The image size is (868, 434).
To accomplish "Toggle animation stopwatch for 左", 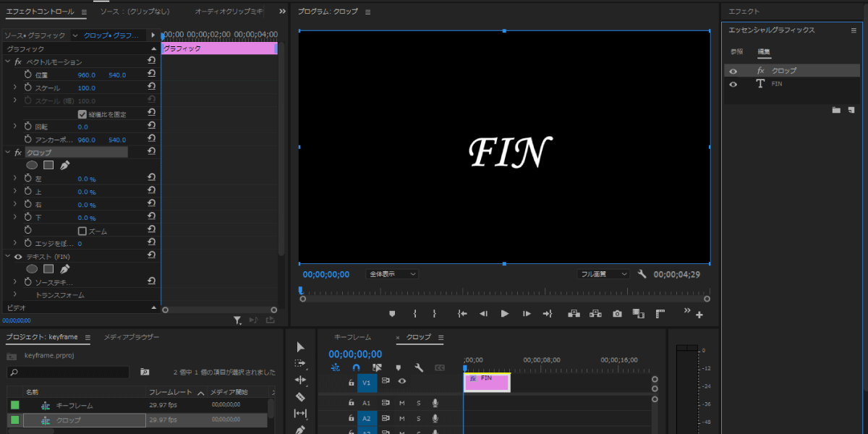I will 28,179.
